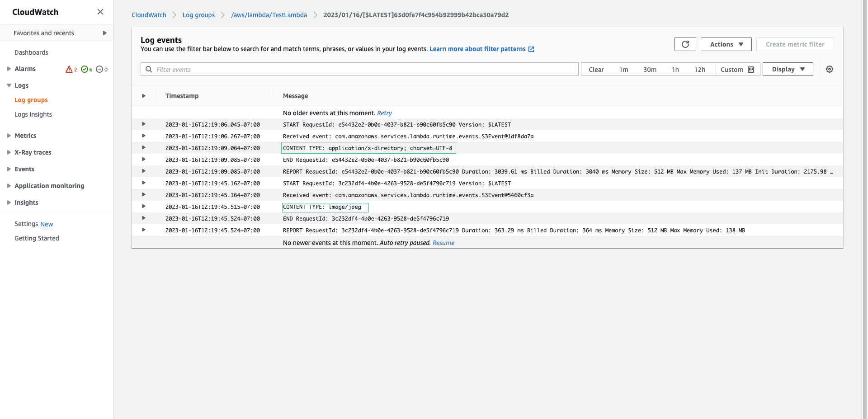Expand the S3Event@5460cf3a received event row
The width and height of the screenshot is (868, 419).
(144, 194)
